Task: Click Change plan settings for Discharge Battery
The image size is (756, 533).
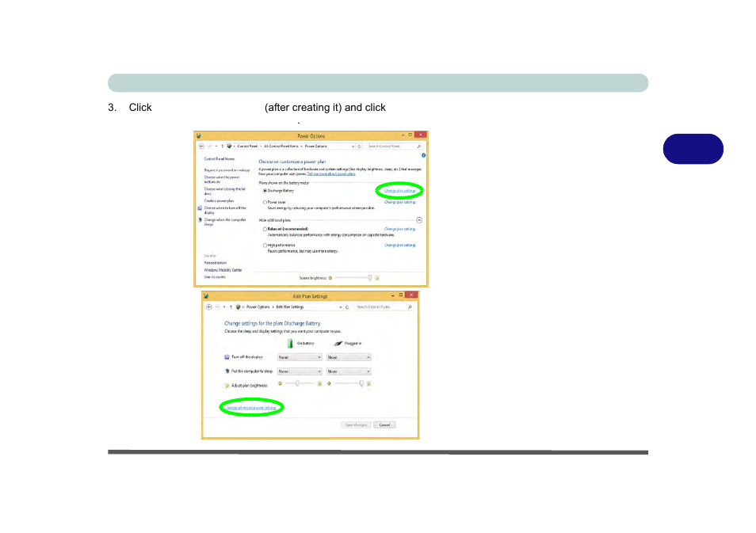Action: (399, 191)
